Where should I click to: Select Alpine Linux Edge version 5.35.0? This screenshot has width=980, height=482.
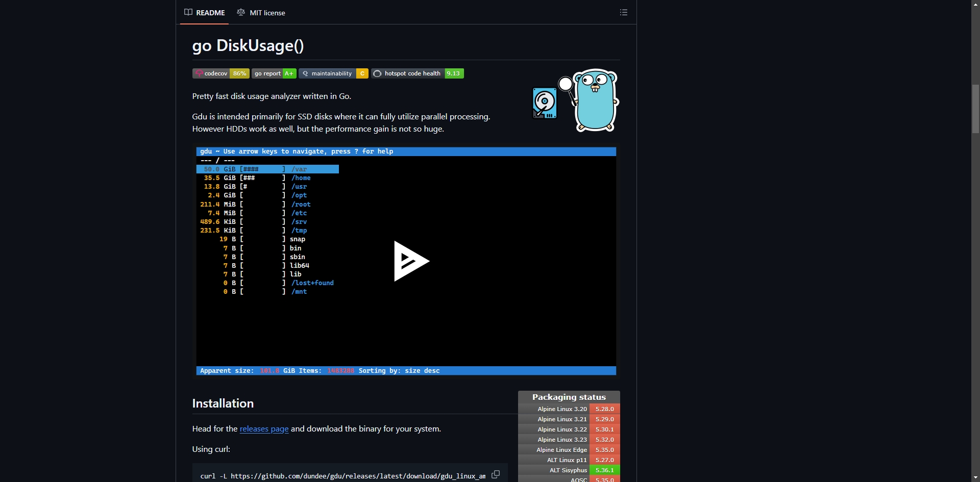pyautogui.click(x=569, y=450)
